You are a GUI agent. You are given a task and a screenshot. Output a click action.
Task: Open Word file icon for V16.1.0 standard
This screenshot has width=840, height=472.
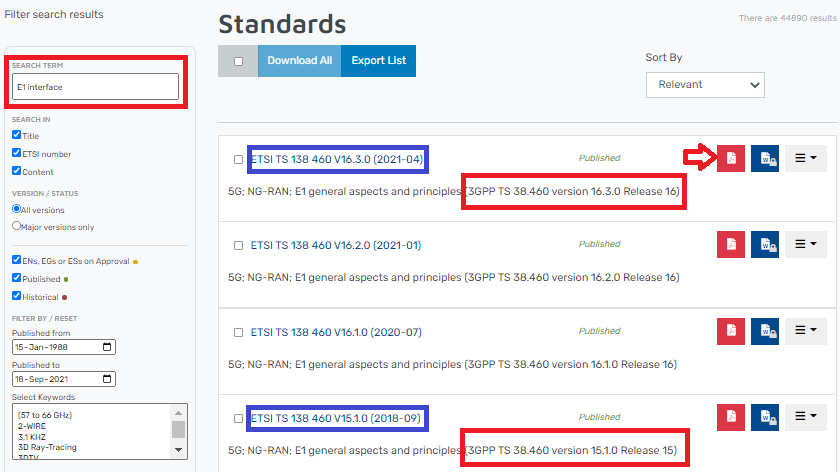tap(765, 331)
